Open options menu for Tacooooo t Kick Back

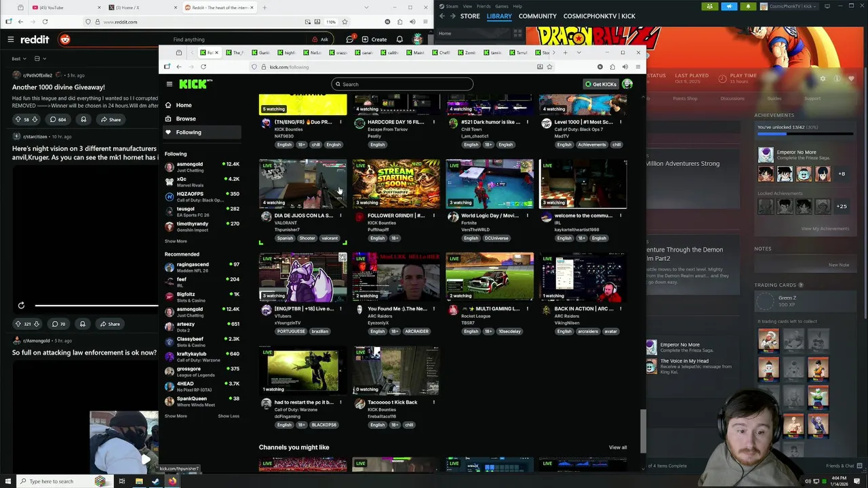coord(434,403)
